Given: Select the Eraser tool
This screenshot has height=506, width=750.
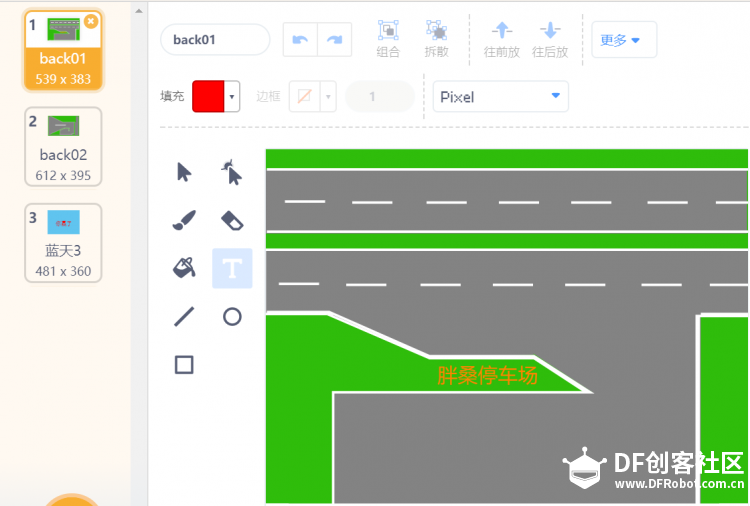Looking at the screenshot, I should point(232,220).
